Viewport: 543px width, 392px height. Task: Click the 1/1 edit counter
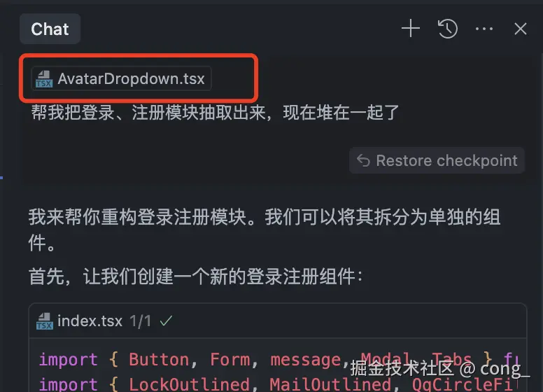click(x=140, y=321)
